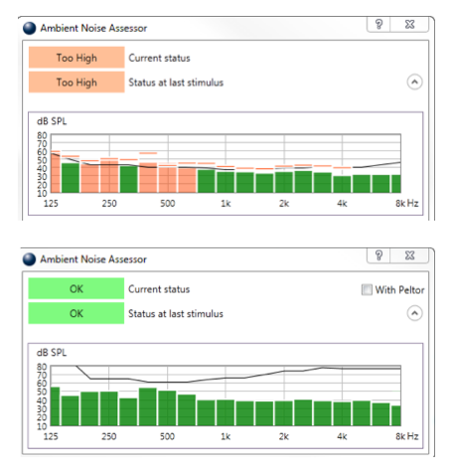Viewport: 454px width, 476px height.
Task: Click the dB SPL label in lower chart
Action: coord(52,353)
